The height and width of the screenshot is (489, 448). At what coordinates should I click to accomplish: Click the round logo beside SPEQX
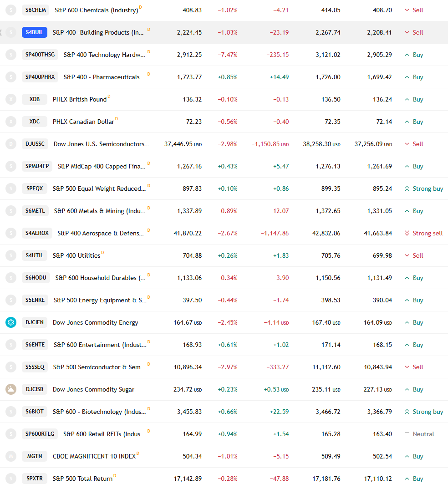click(x=11, y=188)
